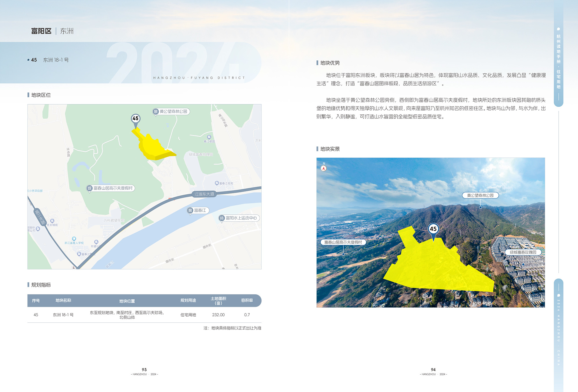Click page number 93

[x=144, y=370]
